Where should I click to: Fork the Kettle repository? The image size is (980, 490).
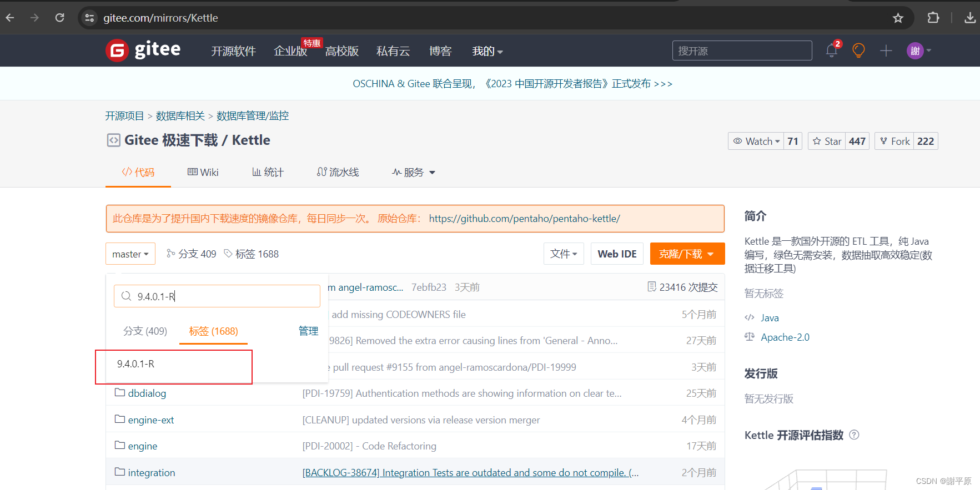point(894,141)
